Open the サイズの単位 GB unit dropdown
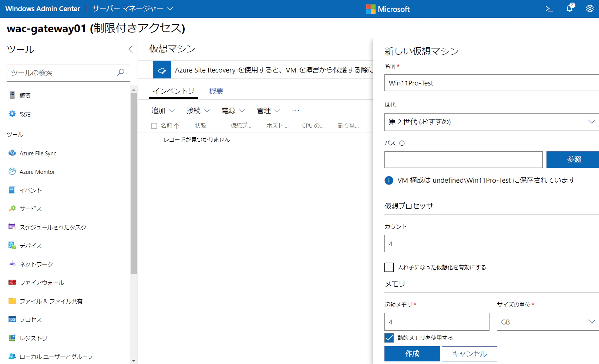Screen dimensions: 599x364 (x=548, y=322)
